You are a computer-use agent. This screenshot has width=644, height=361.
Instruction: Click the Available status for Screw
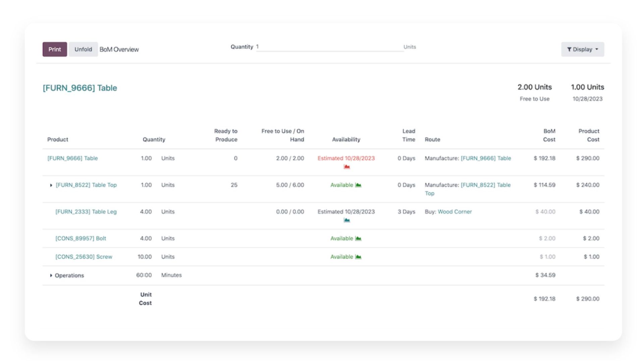click(341, 257)
